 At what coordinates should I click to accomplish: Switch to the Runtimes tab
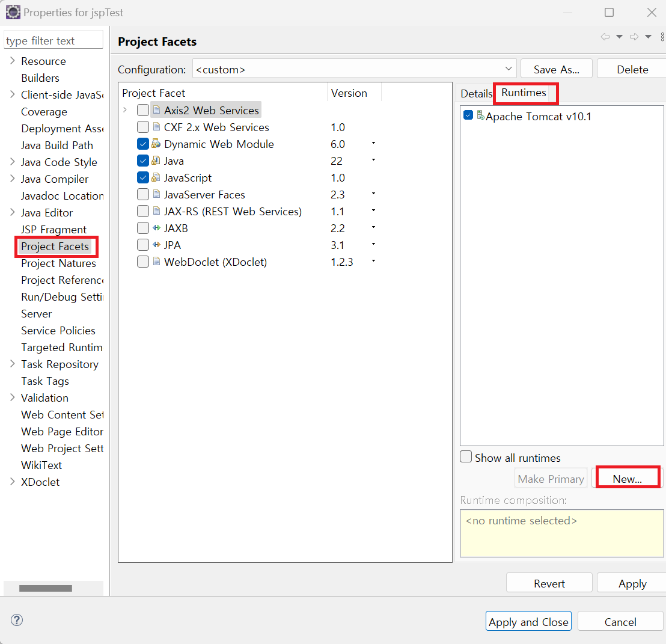[524, 93]
